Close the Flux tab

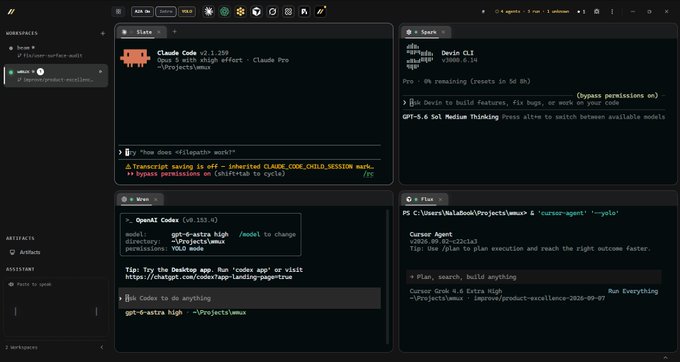[x=440, y=199]
